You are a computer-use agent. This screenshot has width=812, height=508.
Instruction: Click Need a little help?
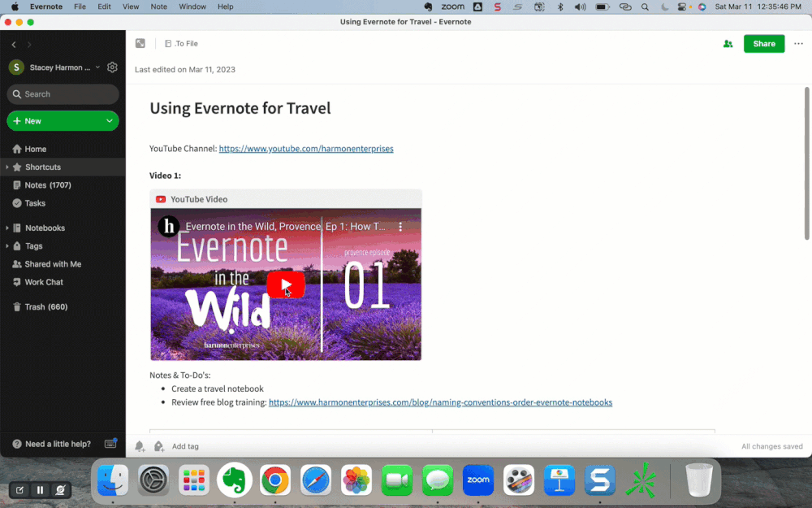[51, 444]
